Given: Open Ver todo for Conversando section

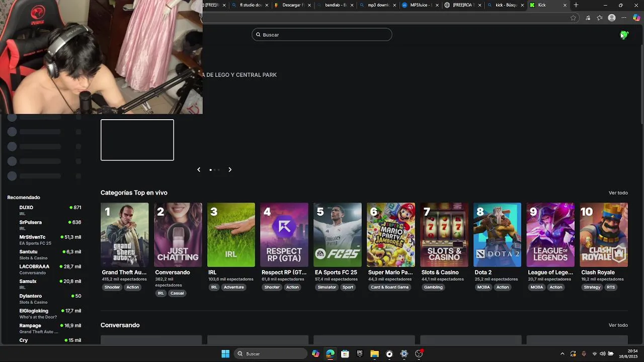Looking at the screenshot, I should click(x=618, y=325).
